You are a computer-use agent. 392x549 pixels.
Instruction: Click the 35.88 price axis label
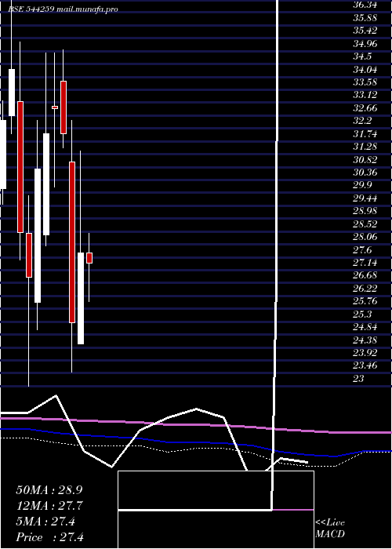(x=365, y=18)
